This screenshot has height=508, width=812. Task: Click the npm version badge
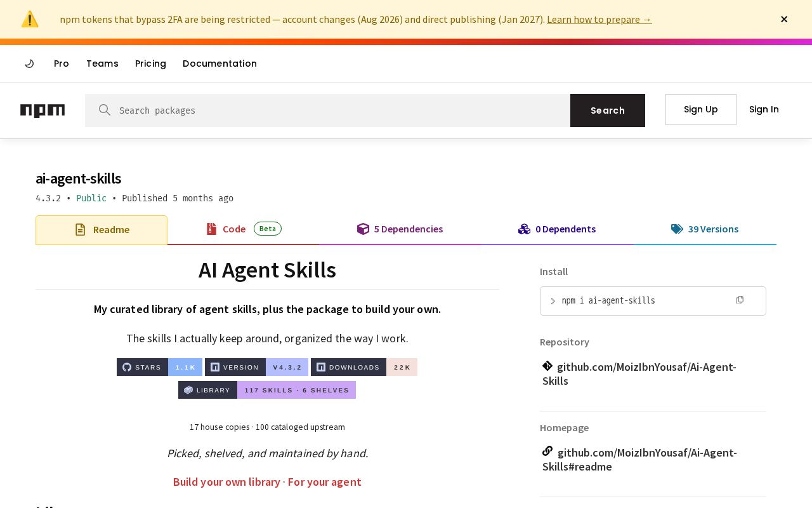(x=256, y=367)
